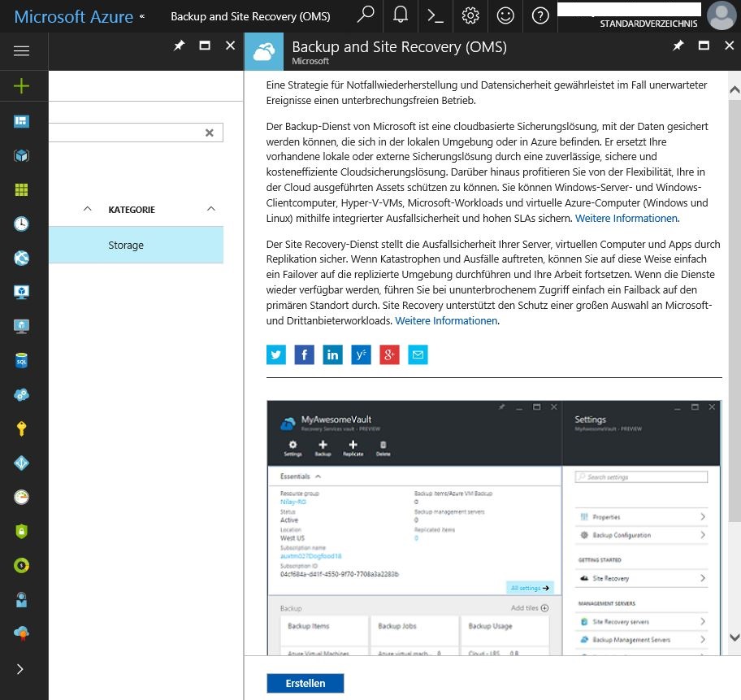Open the Azure settings gear menu

pos(470,15)
